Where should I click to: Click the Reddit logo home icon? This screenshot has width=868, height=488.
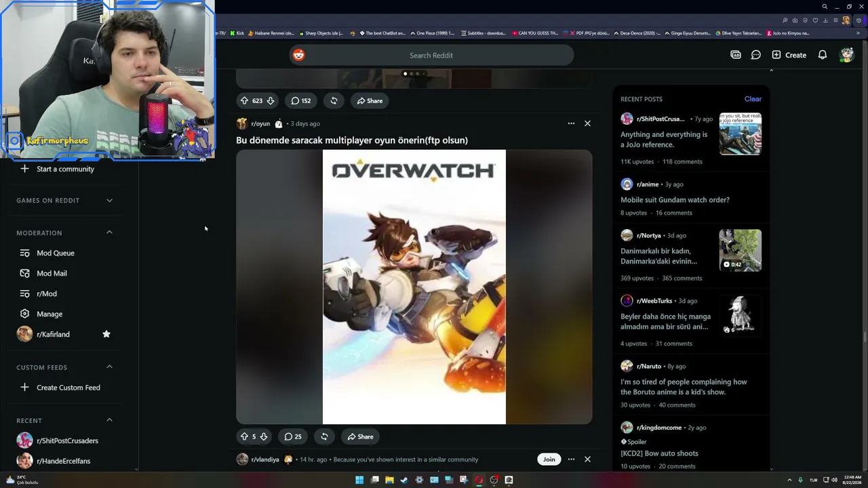click(298, 55)
